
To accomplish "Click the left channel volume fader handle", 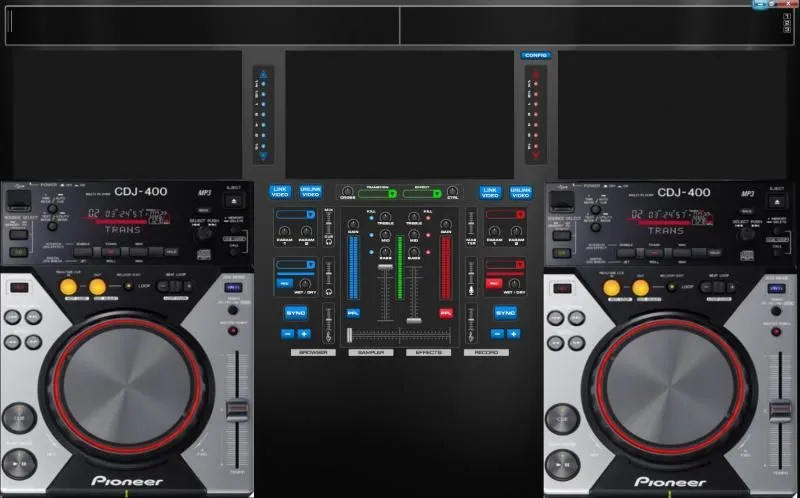I will pos(385,267).
